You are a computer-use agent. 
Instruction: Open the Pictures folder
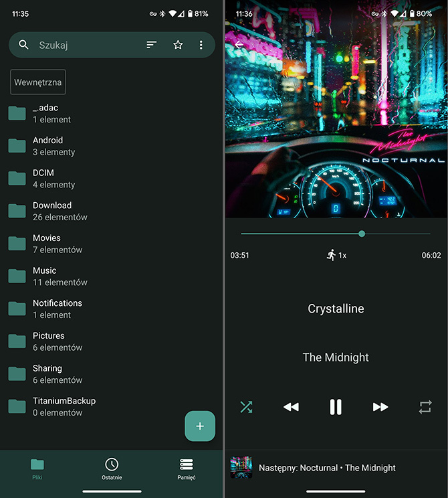click(x=112, y=341)
